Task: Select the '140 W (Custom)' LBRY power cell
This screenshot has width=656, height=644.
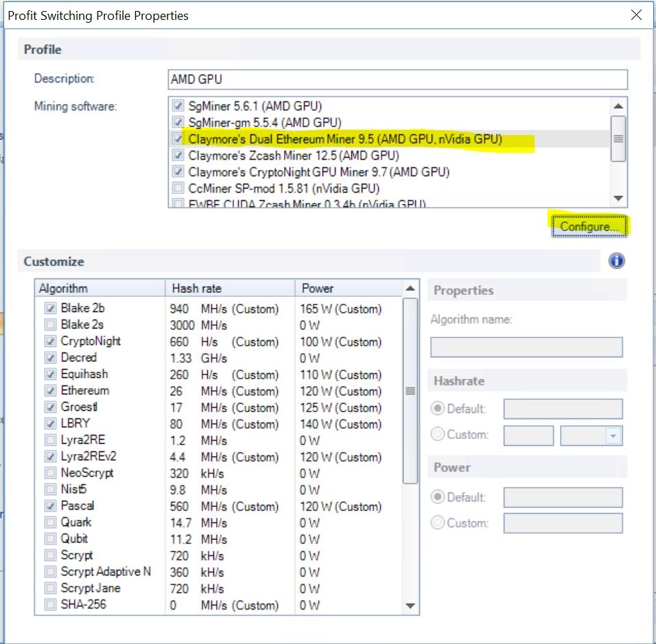Action: (x=340, y=424)
